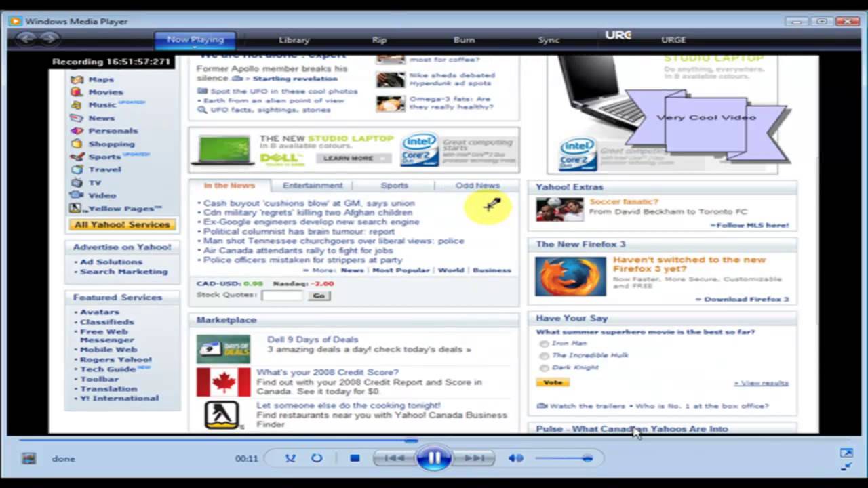This screenshot has width=868, height=488.
Task: Click the Go button beside Stock Quotes
Action: click(319, 296)
